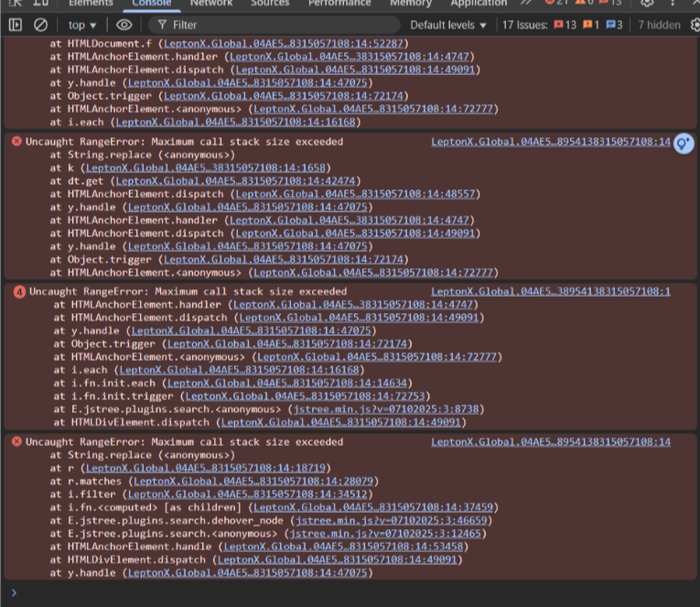Click the 7 hidden messages label
The image size is (700, 607).
point(659,25)
